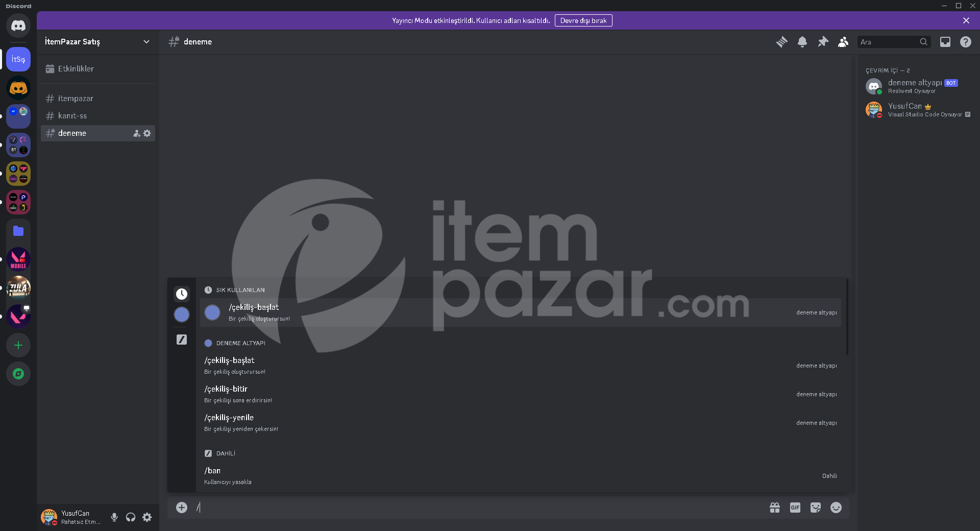Click the attach plus button in message bar
This screenshot has width=980, height=531.
(182, 508)
